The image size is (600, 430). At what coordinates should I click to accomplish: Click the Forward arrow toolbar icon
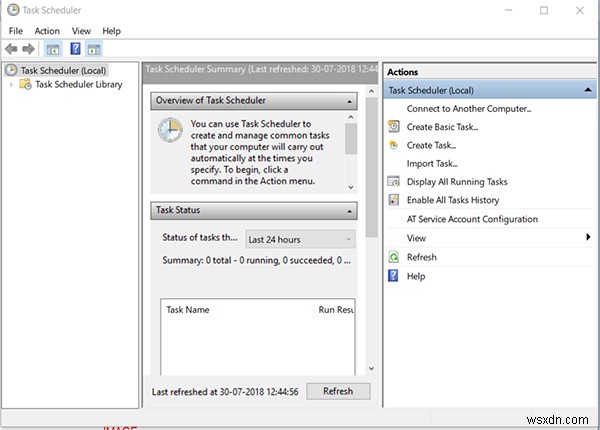click(x=29, y=49)
